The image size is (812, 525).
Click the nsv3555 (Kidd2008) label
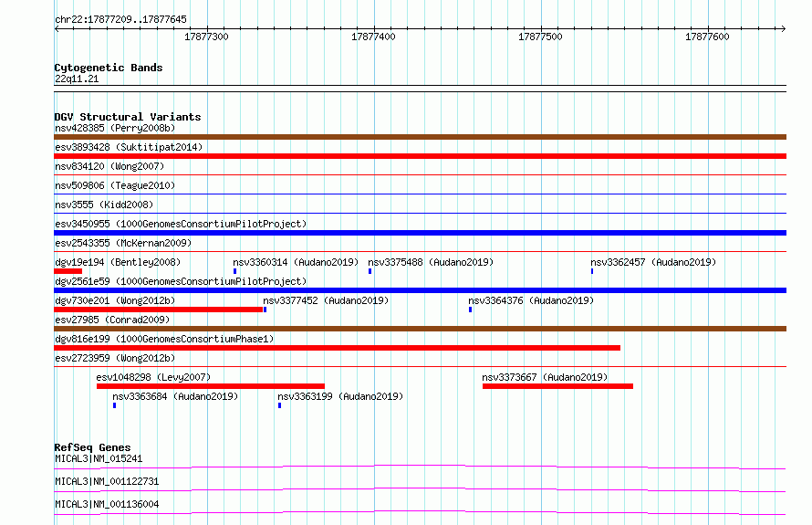pyautogui.click(x=104, y=205)
